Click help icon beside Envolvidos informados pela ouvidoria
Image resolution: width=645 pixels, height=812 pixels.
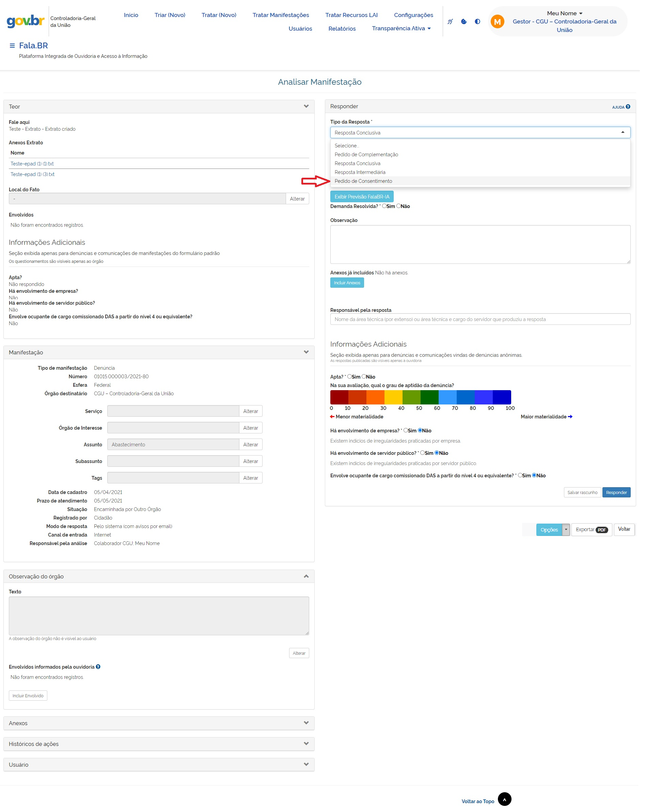(x=98, y=666)
